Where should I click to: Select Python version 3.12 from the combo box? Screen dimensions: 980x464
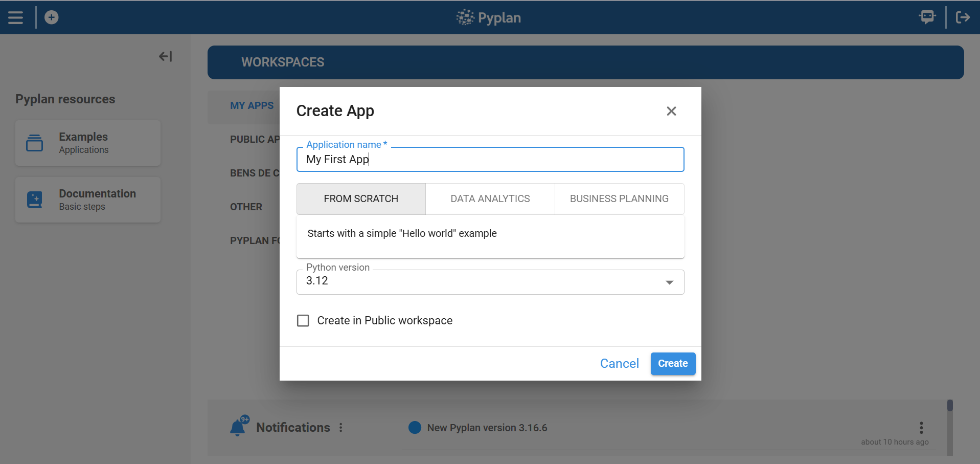pyautogui.click(x=490, y=280)
